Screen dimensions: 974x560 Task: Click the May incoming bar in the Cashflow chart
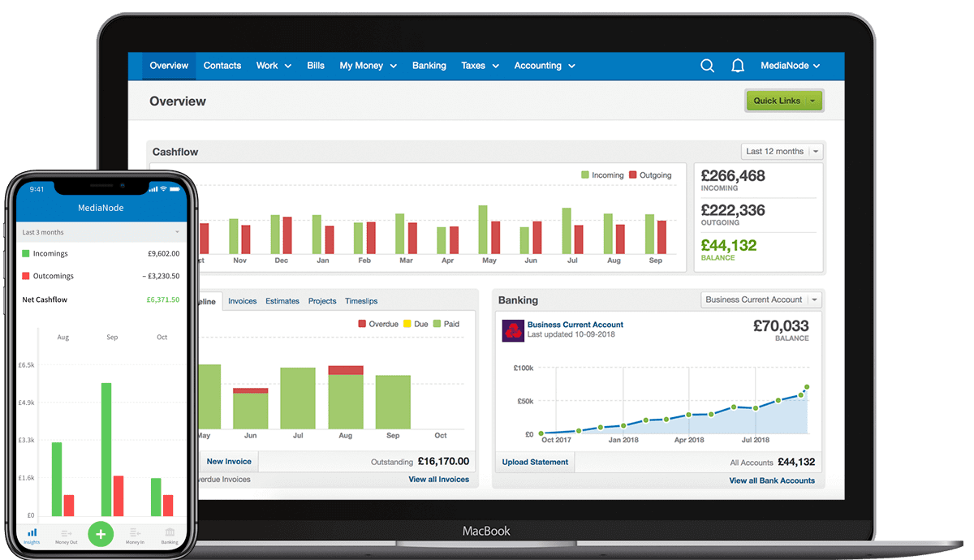(483, 229)
